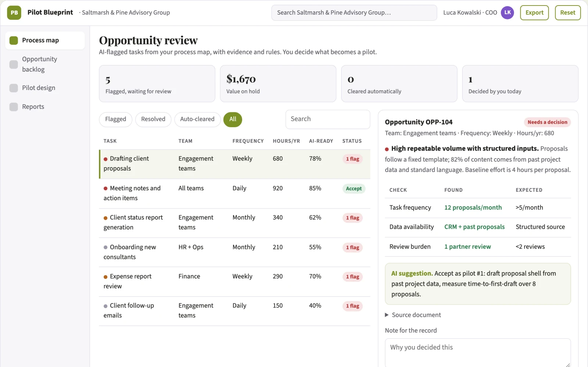Viewport: 588px width, 367px height.
Task: Click the CRM + past proposals value
Action: 474,227
